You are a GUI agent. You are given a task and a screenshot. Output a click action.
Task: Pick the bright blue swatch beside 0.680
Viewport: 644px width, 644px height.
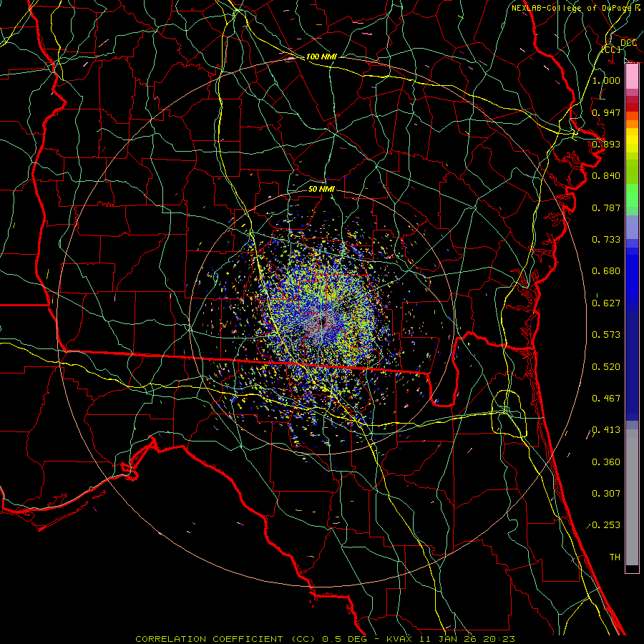pos(632,275)
